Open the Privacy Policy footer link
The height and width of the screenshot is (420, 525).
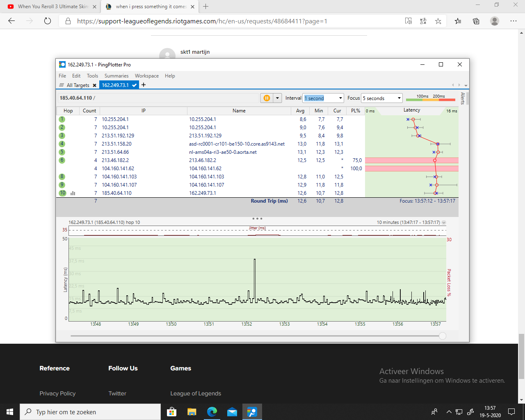pos(57,393)
